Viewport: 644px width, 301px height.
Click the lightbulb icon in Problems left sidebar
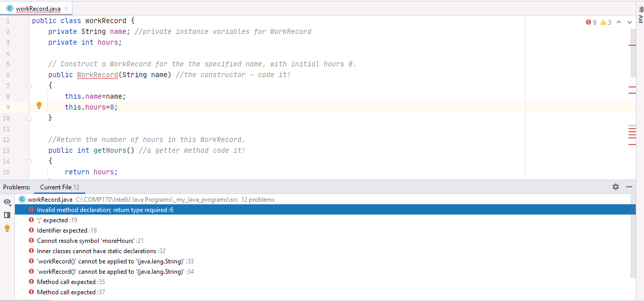point(7,228)
